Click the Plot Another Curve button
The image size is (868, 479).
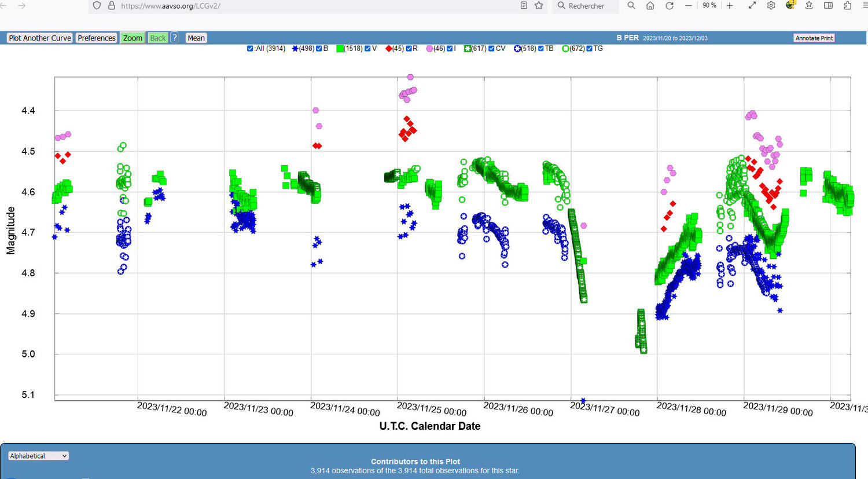[x=40, y=38]
